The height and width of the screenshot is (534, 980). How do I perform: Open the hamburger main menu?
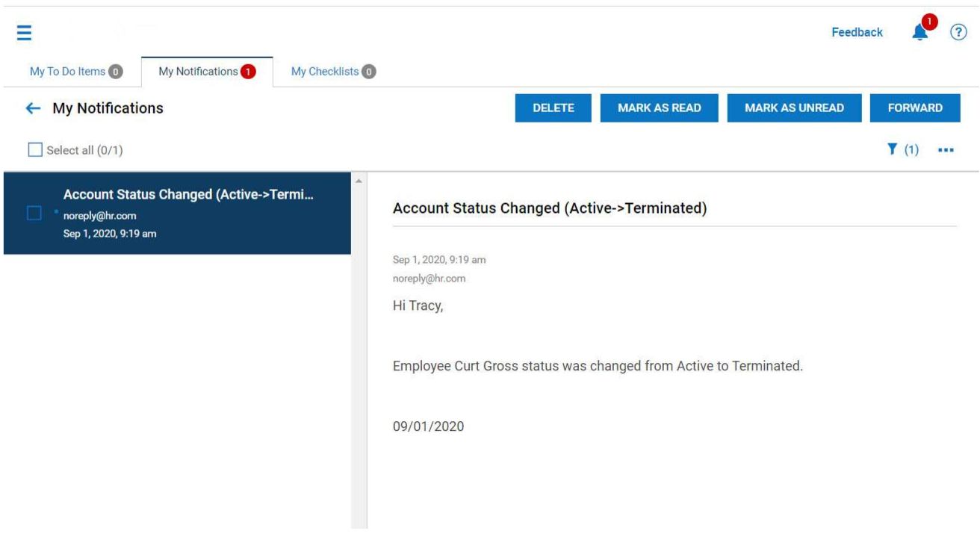pos(24,34)
